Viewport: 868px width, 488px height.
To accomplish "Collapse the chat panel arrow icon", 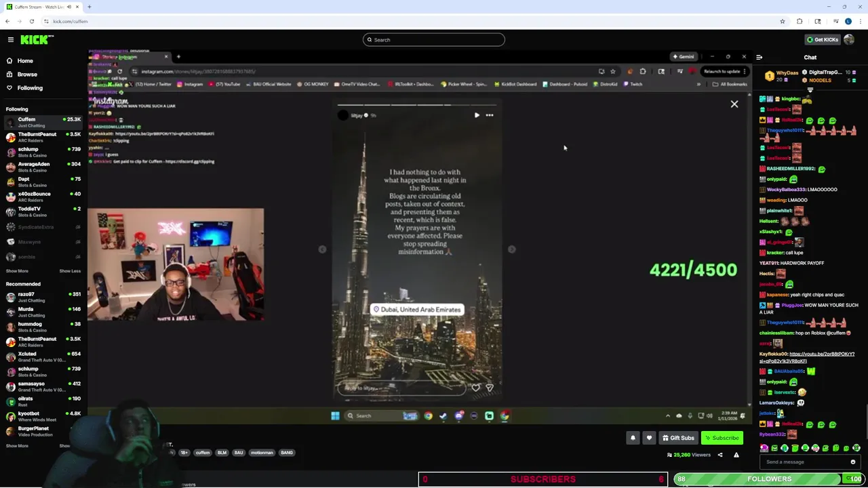I will coord(759,58).
